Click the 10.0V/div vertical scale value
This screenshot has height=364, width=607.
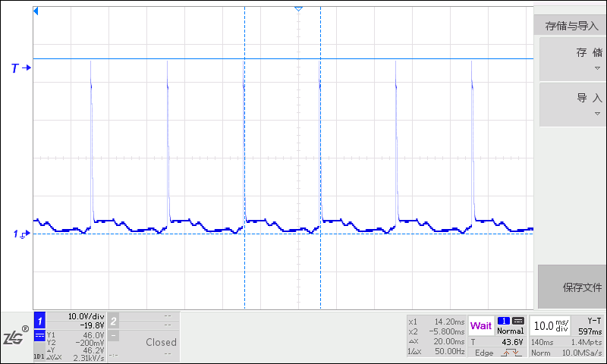tap(86, 316)
